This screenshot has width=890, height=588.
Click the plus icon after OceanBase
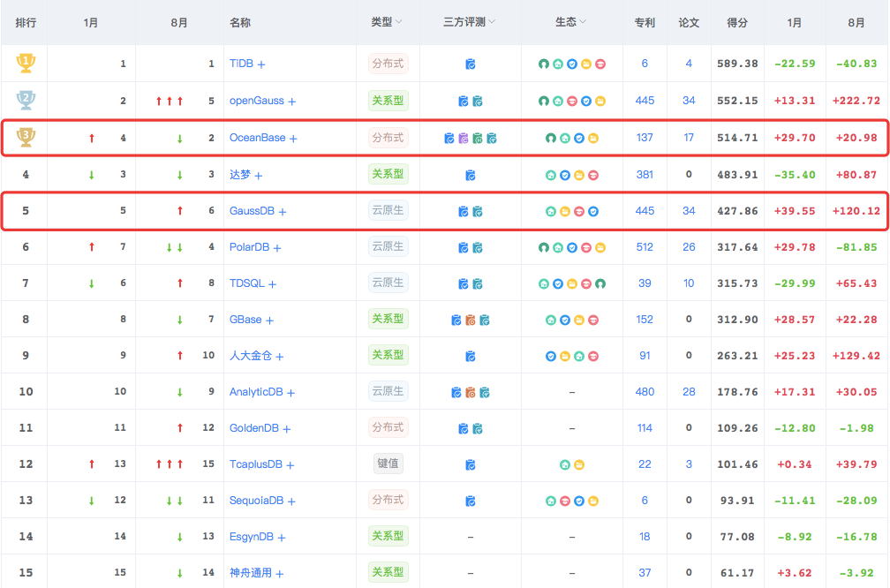click(x=293, y=139)
